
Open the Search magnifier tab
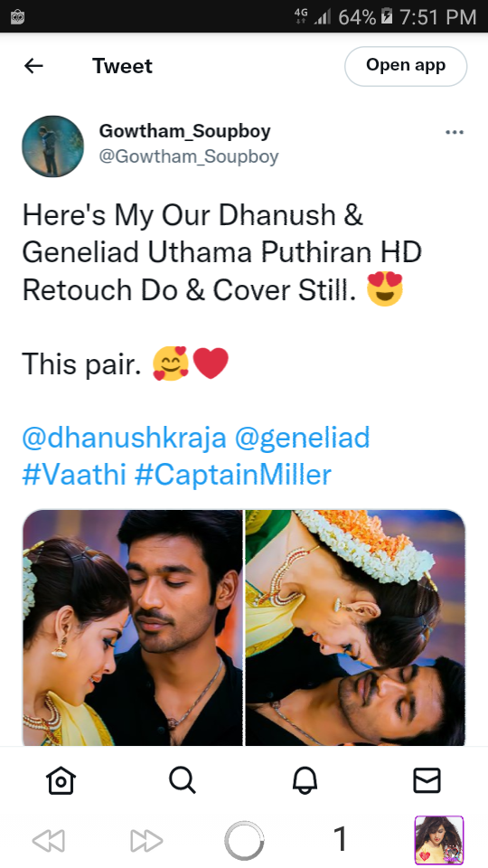click(x=183, y=780)
